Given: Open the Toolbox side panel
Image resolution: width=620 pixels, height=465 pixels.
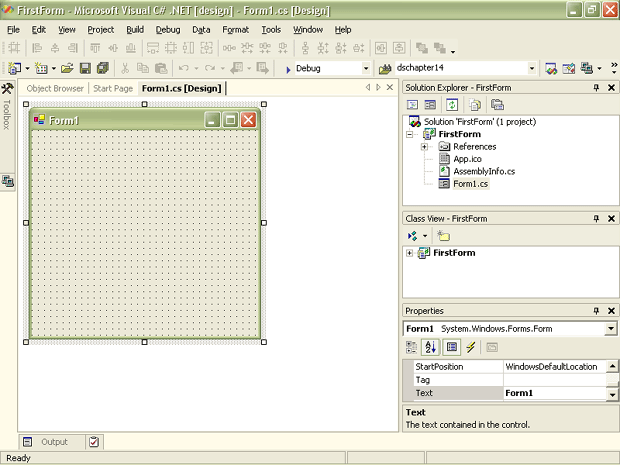Looking at the screenshot, I should (x=7, y=107).
